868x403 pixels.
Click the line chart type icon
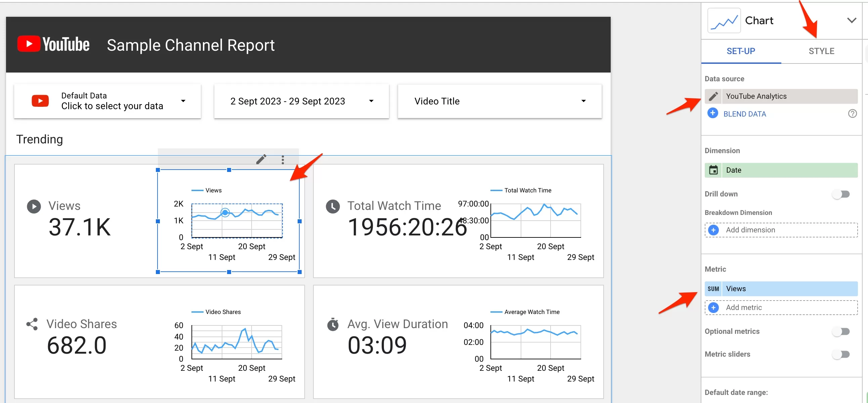724,20
